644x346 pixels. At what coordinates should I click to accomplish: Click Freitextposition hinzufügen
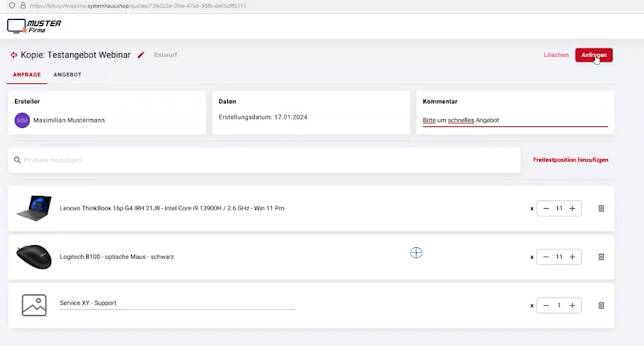click(570, 160)
